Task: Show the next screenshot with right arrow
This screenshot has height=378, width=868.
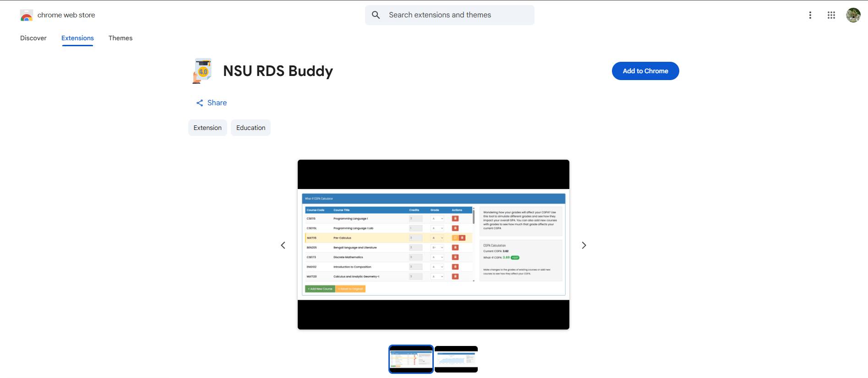Action: 584,245
